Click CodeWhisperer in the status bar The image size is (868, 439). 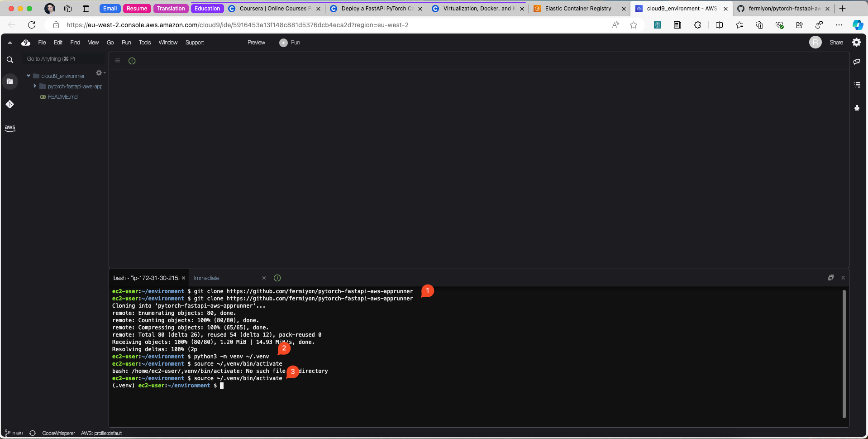[x=58, y=433]
